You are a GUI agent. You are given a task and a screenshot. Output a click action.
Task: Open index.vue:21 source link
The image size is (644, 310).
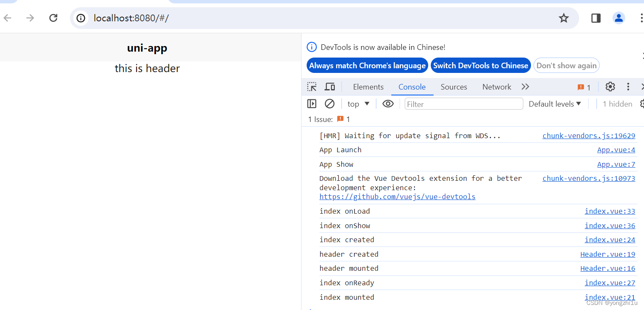(x=610, y=297)
